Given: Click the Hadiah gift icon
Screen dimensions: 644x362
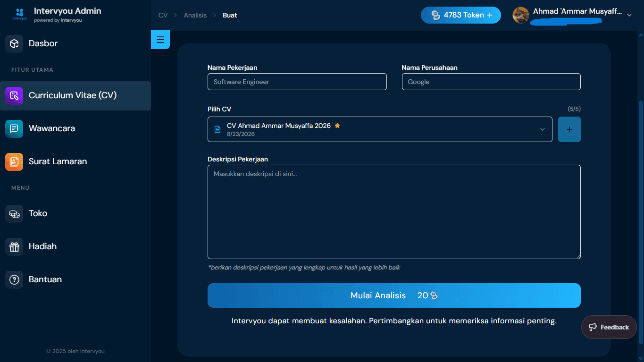Looking at the screenshot, I should click(x=14, y=246).
